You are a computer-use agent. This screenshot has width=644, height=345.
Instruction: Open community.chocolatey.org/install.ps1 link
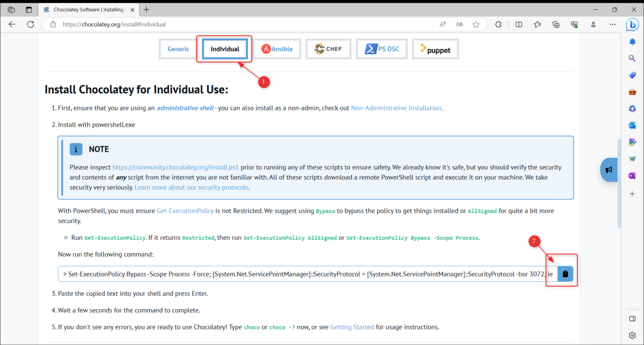(175, 167)
